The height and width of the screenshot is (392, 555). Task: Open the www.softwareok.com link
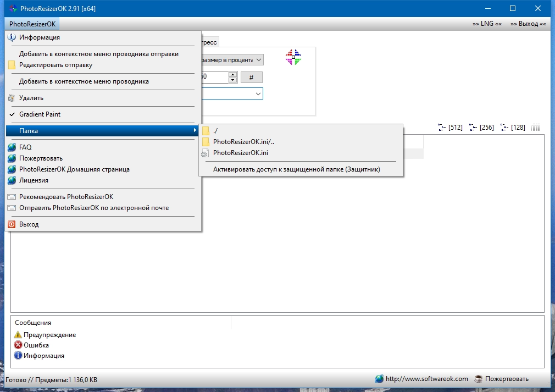click(421, 379)
